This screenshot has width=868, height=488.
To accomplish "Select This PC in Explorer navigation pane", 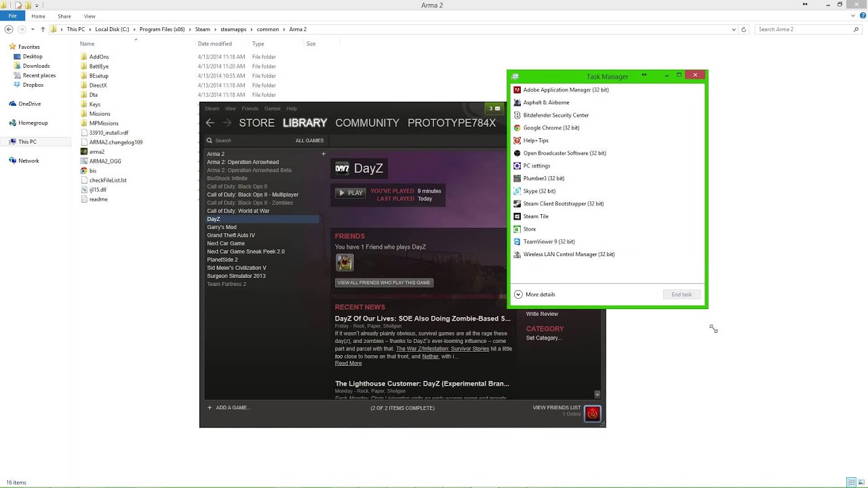I will [x=27, y=142].
